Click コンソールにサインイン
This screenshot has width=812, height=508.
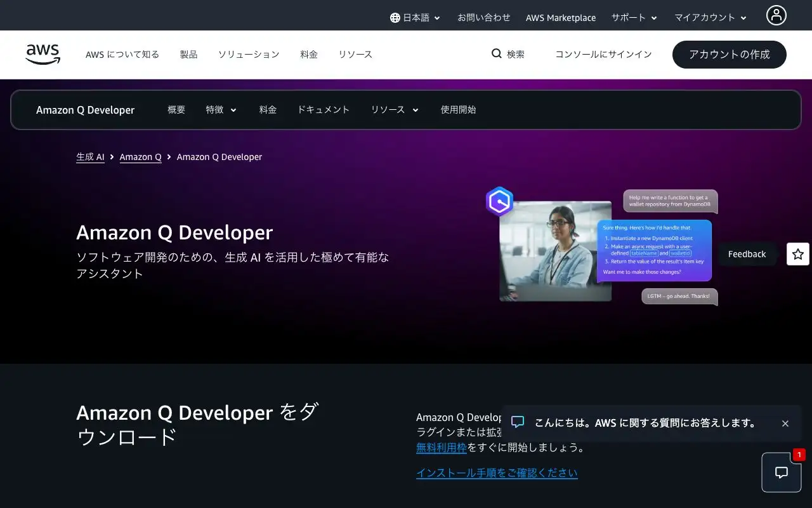click(x=603, y=55)
